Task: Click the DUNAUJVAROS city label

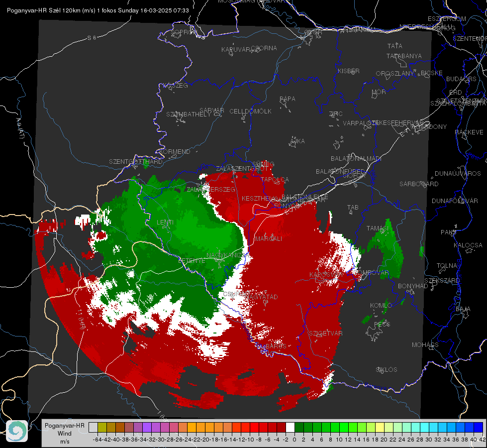Action: point(458,174)
